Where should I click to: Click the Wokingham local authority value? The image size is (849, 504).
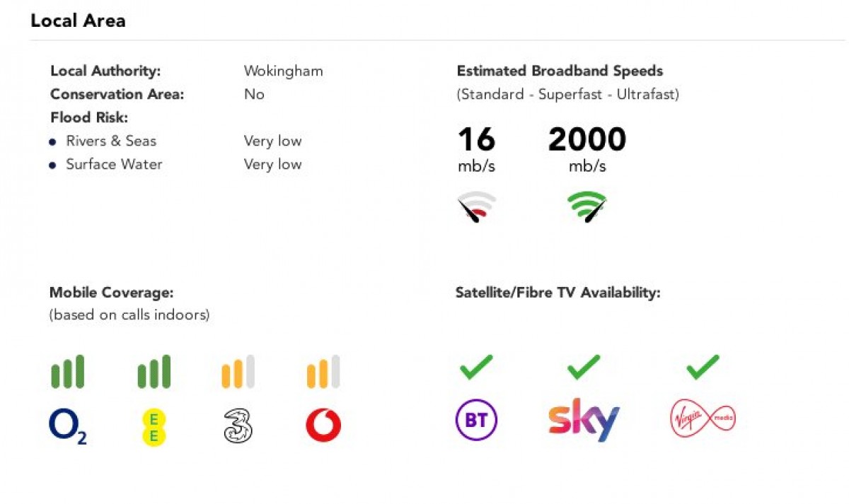click(283, 71)
